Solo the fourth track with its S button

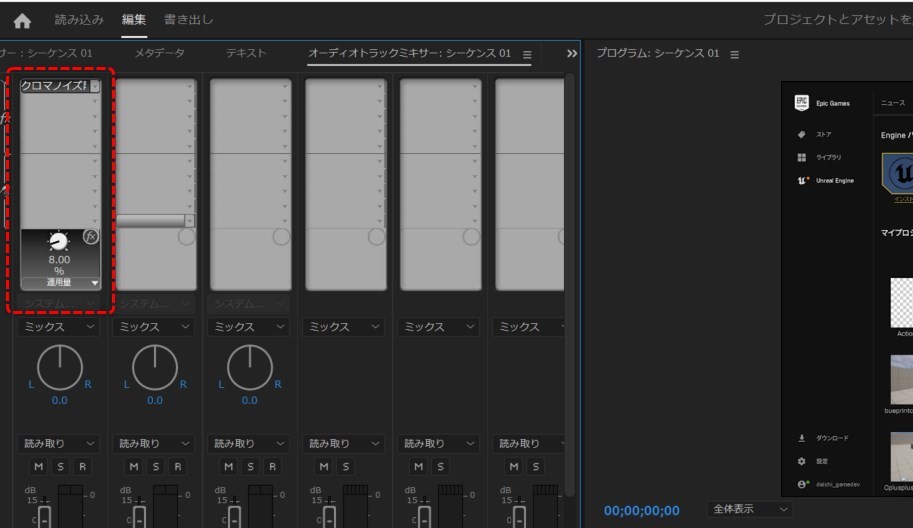tap(346, 466)
